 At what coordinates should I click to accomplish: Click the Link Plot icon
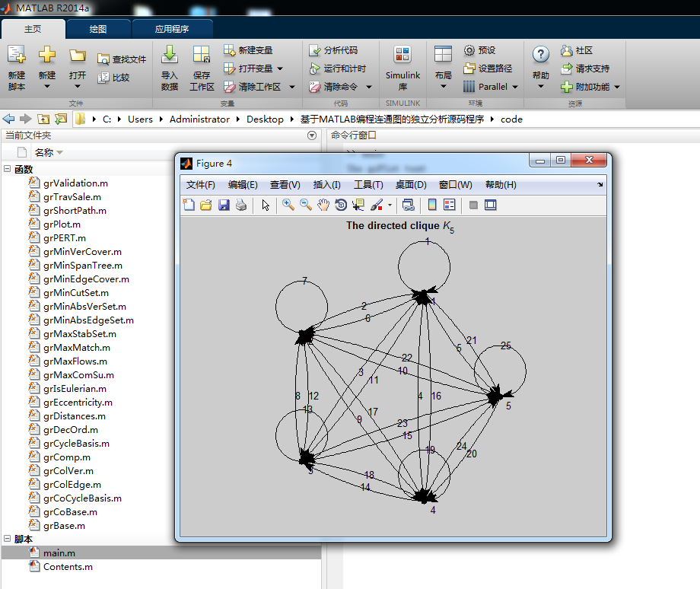(x=408, y=205)
